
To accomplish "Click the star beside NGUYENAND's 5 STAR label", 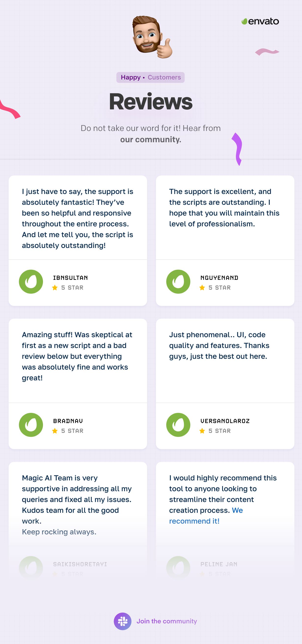I will click(202, 287).
